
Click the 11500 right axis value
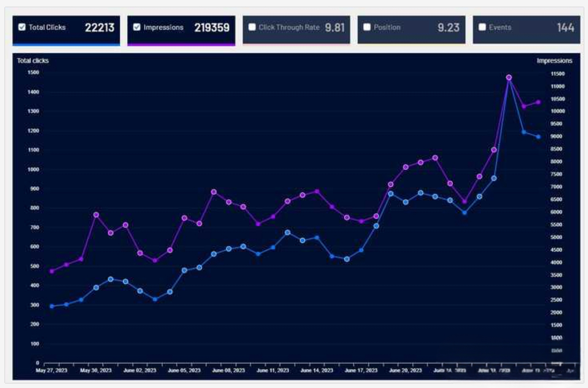(558, 74)
